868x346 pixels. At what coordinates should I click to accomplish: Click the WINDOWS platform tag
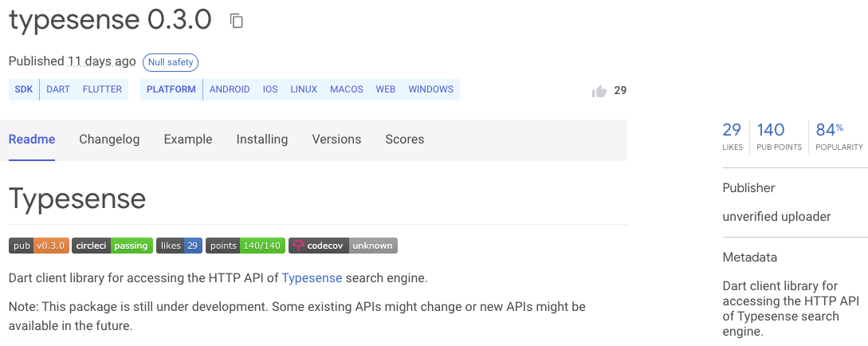(x=430, y=89)
